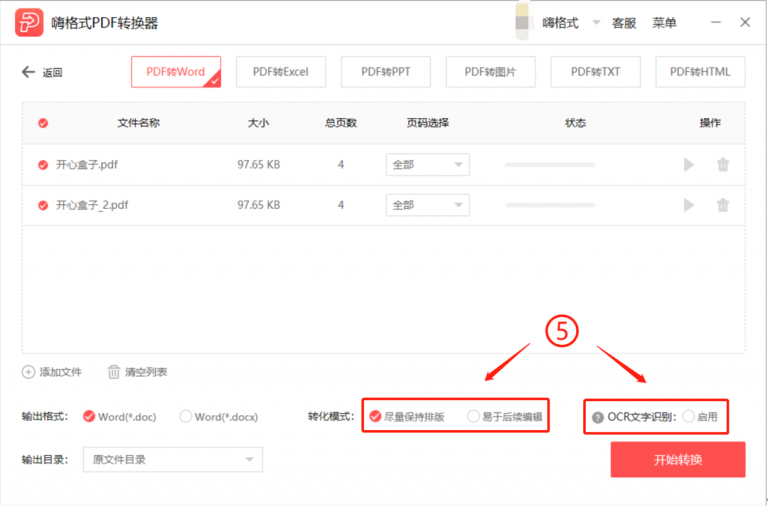
Task: Click the 嗨格式PDF转换器 app logo
Action: [29, 23]
